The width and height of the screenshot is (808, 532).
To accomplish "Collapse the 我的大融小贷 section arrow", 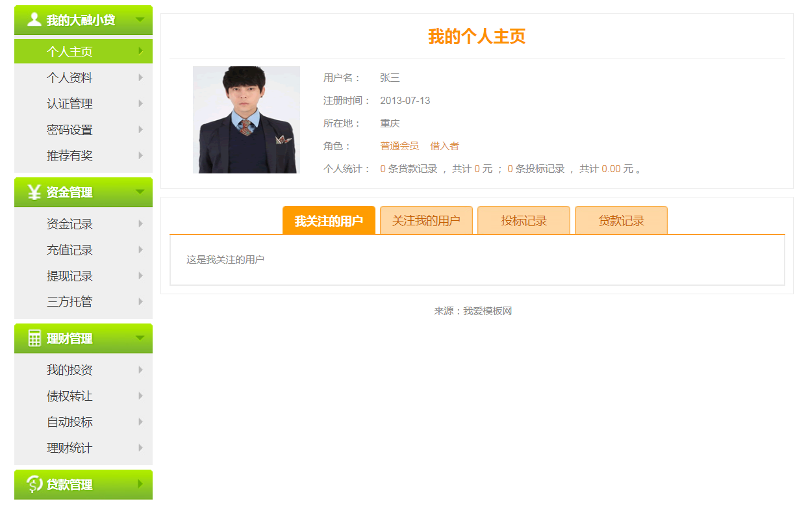I will click(140, 19).
